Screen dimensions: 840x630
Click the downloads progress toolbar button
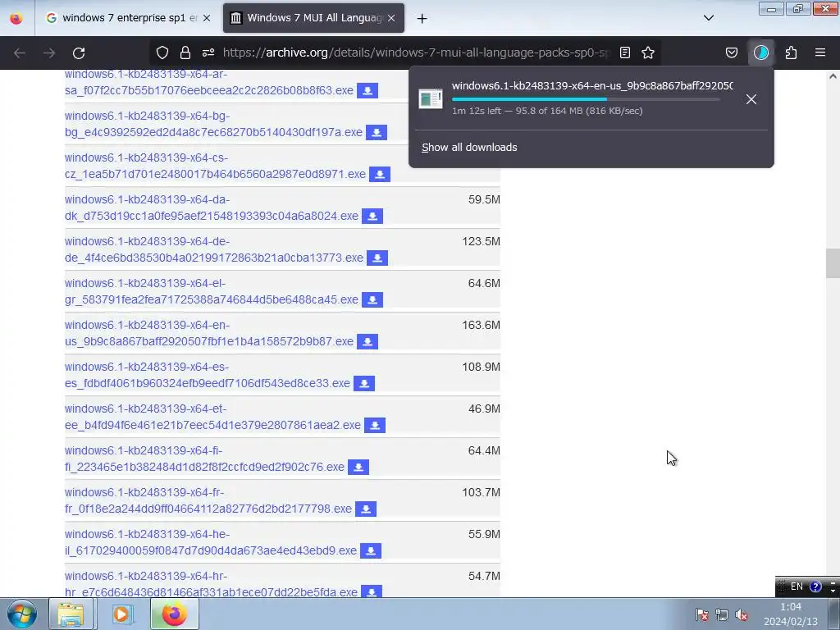tap(761, 52)
